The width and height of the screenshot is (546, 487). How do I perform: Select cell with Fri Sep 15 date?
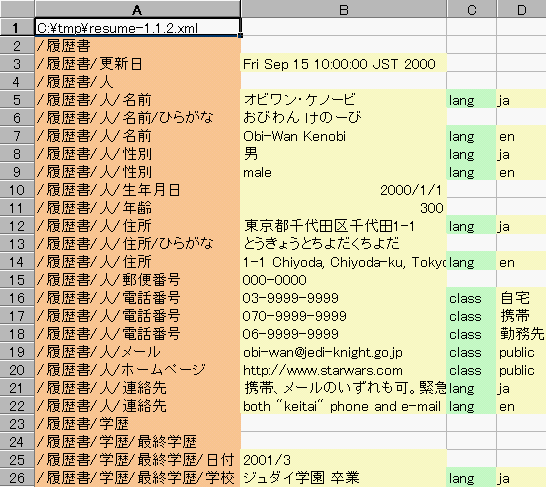pos(343,64)
